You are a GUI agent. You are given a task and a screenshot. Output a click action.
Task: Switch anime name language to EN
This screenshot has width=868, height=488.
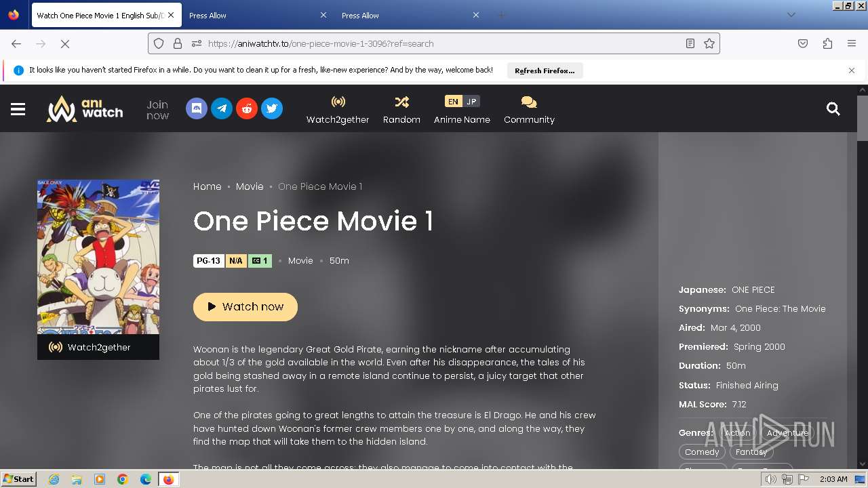[453, 102]
